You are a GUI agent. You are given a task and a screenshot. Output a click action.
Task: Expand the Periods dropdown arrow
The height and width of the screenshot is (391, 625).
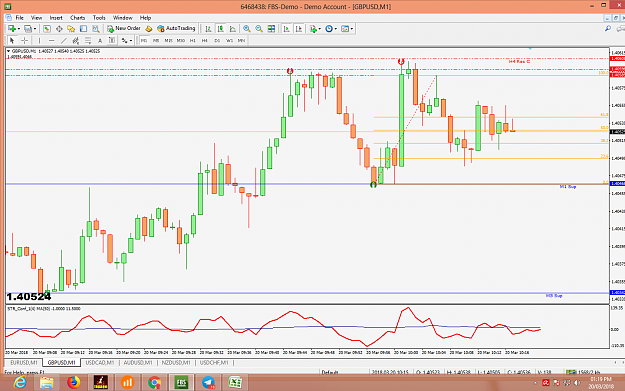336,29
